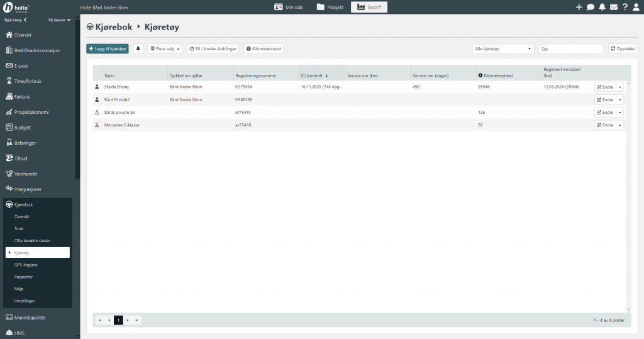Image resolution: width=644 pixels, height=339 pixels.
Task: Click the help question mark icon
Action: [625, 7]
